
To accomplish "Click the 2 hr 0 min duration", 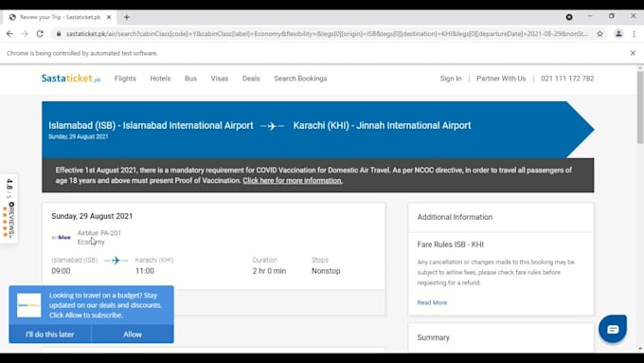I will 269,271.
